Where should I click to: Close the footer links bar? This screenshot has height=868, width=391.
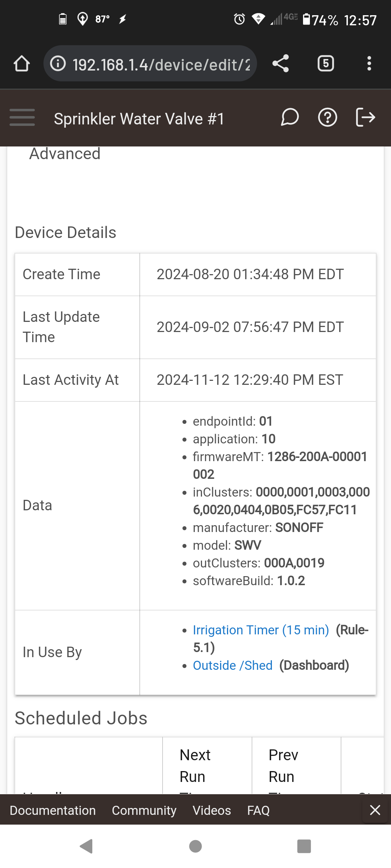click(375, 810)
